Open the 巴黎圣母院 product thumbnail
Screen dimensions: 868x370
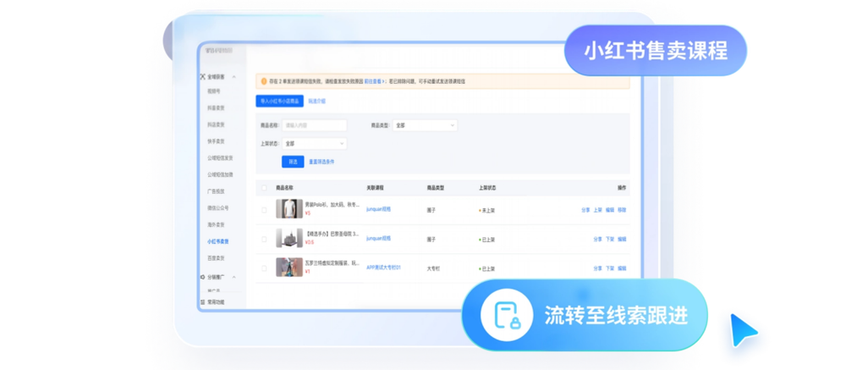[x=288, y=239]
